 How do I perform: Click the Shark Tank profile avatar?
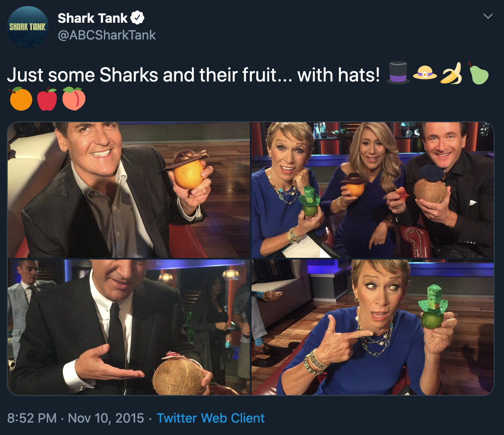tap(28, 27)
